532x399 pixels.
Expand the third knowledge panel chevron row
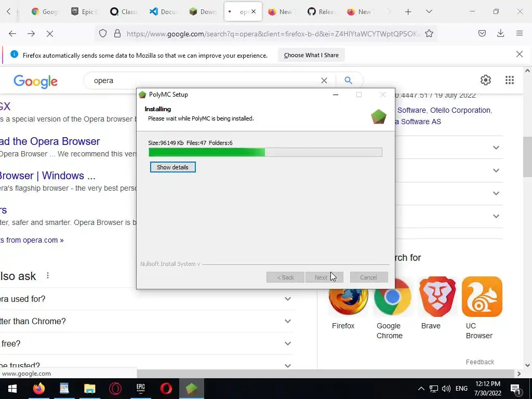click(496, 193)
